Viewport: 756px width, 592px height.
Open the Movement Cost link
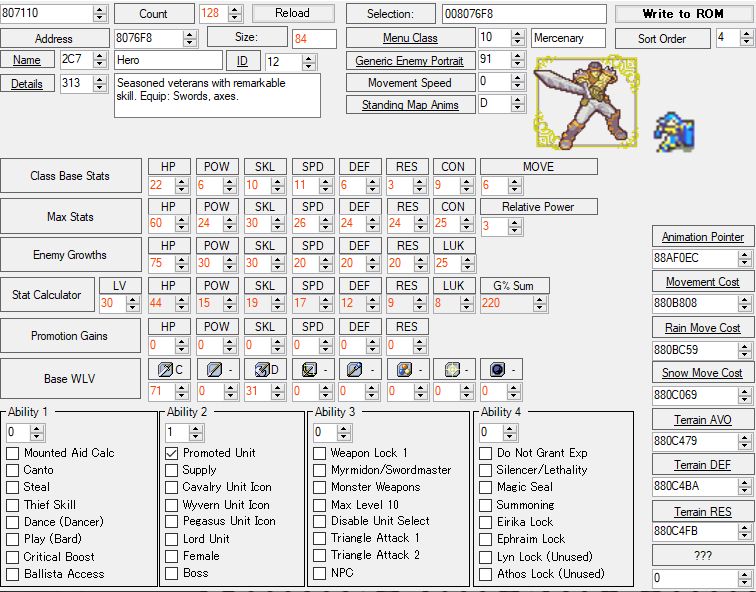(702, 282)
